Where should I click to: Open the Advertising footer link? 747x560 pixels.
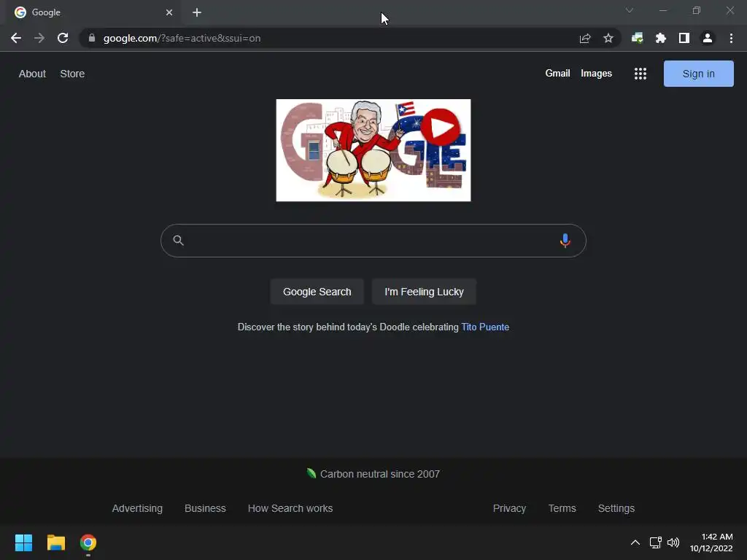pos(137,508)
